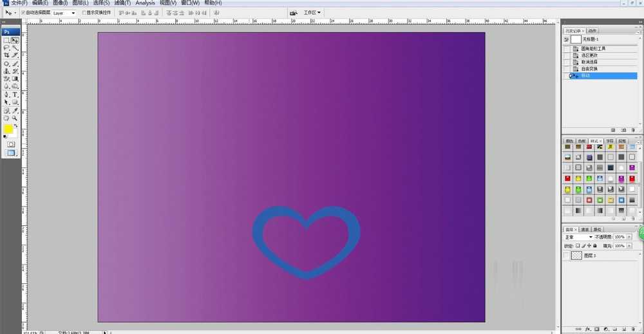Select the Gradient tool
Screen dimensions: 644x334
15,79
